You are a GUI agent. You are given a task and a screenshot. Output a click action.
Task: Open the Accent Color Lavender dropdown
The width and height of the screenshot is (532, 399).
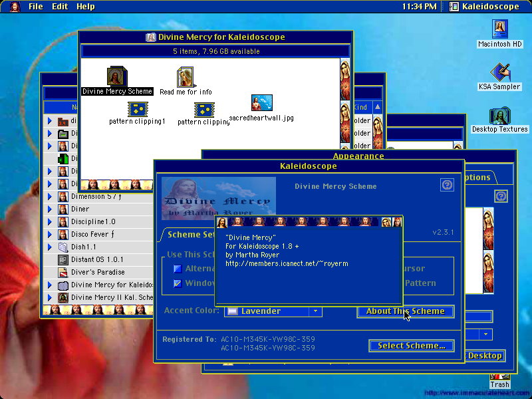tap(273, 311)
